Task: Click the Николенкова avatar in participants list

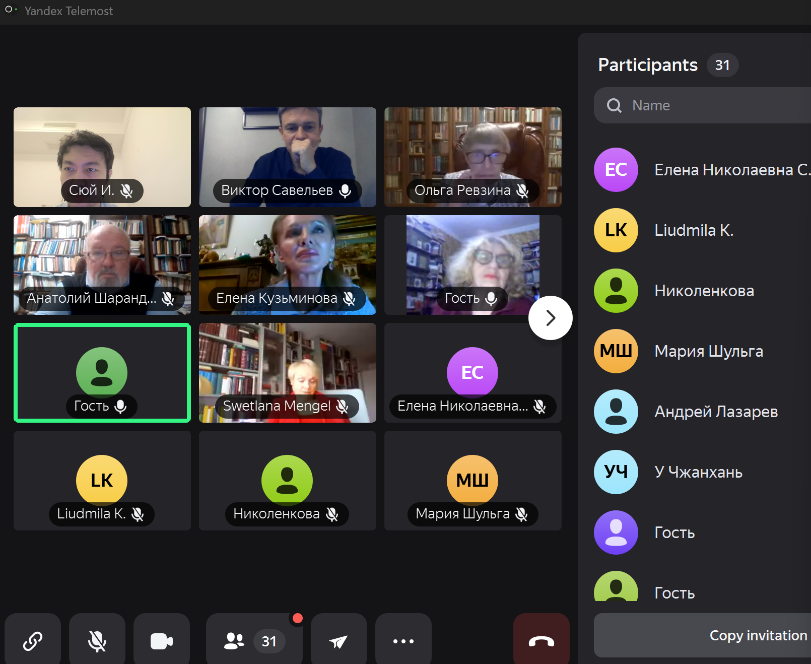Action: pyautogui.click(x=616, y=291)
